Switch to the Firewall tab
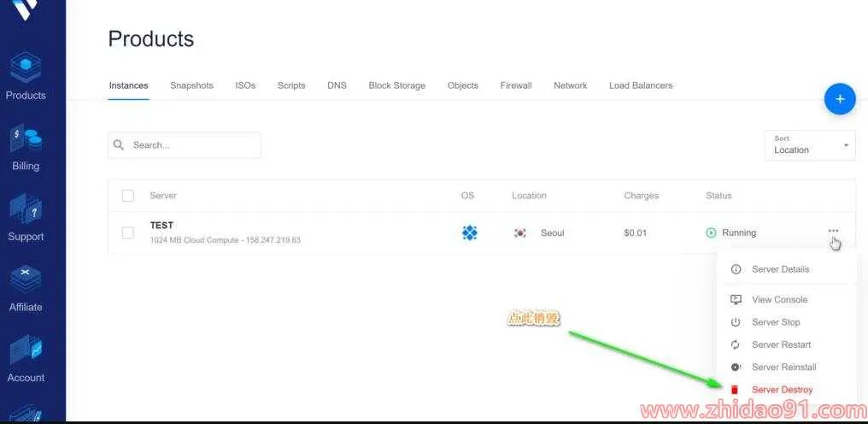868x424 pixels. tap(516, 85)
